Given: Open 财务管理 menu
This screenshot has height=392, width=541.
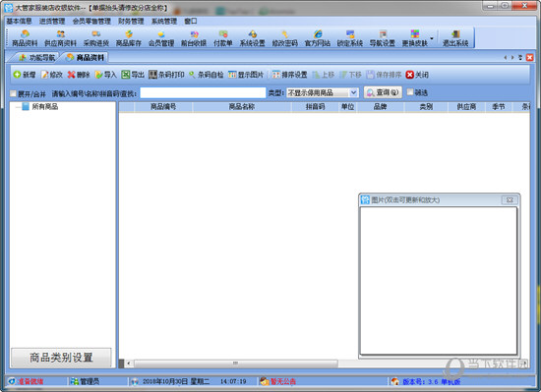Looking at the screenshot, I should (131, 21).
